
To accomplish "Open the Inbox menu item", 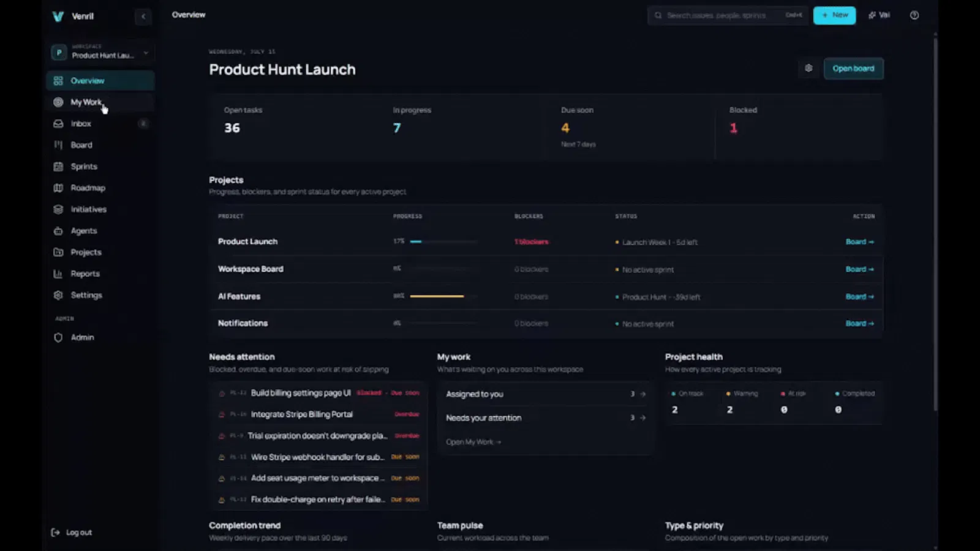I will 100,124.
